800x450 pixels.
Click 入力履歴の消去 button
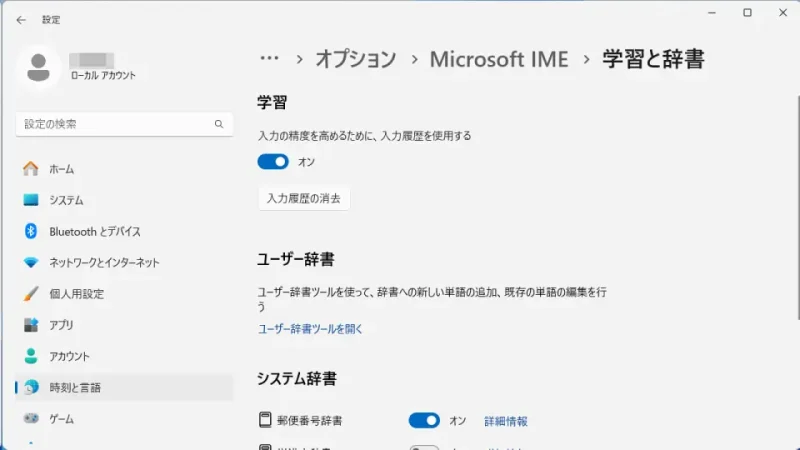304,198
